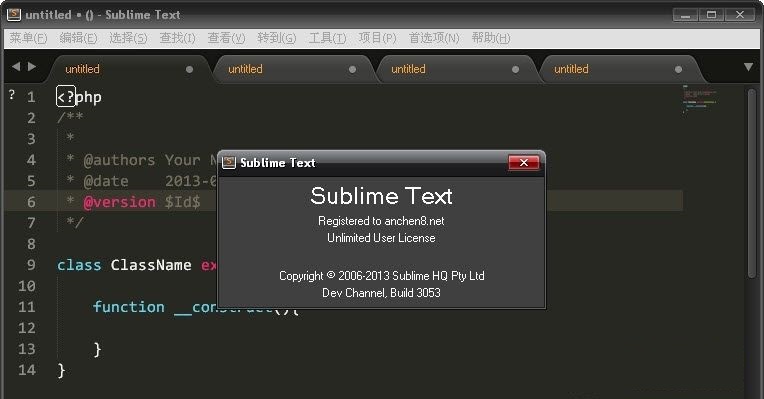
Task: Close the Sublime Text about dialog
Action: (x=524, y=162)
